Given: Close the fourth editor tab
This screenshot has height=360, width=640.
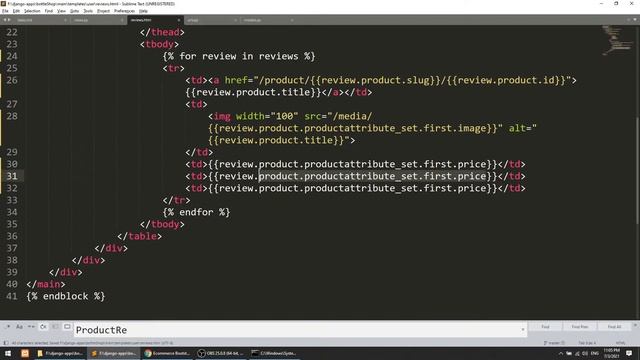Looking at the screenshot, I should tap(235, 20).
